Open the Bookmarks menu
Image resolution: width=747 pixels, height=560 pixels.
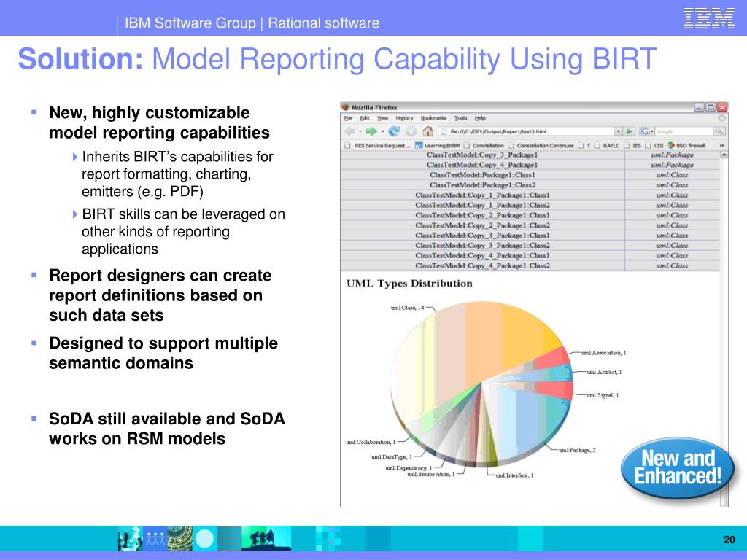click(x=433, y=118)
